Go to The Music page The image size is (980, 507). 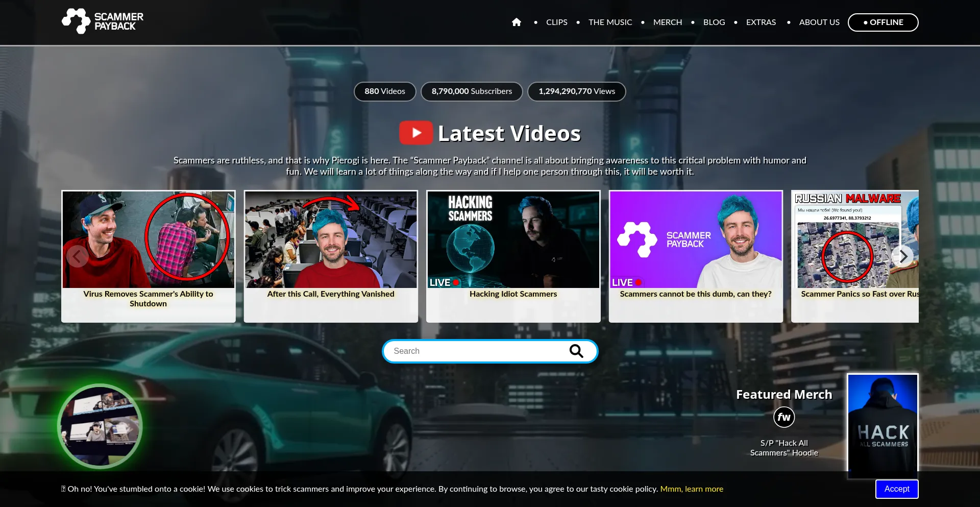tap(610, 22)
